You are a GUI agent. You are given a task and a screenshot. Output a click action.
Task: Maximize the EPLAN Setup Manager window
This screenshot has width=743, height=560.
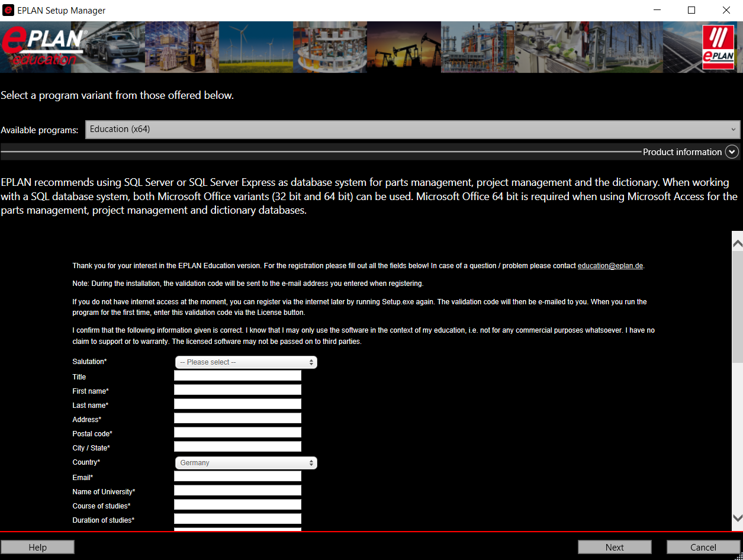tap(691, 10)
